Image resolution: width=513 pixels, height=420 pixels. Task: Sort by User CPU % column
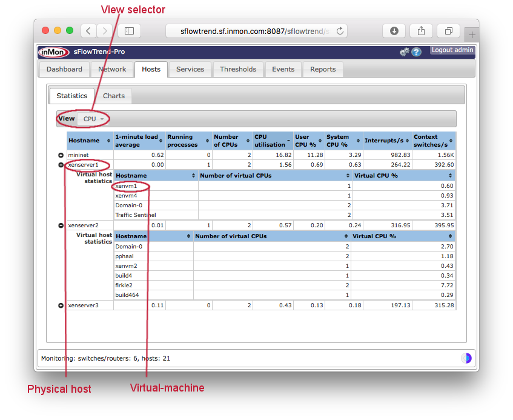pyautogui.click(x=308, y=141)
